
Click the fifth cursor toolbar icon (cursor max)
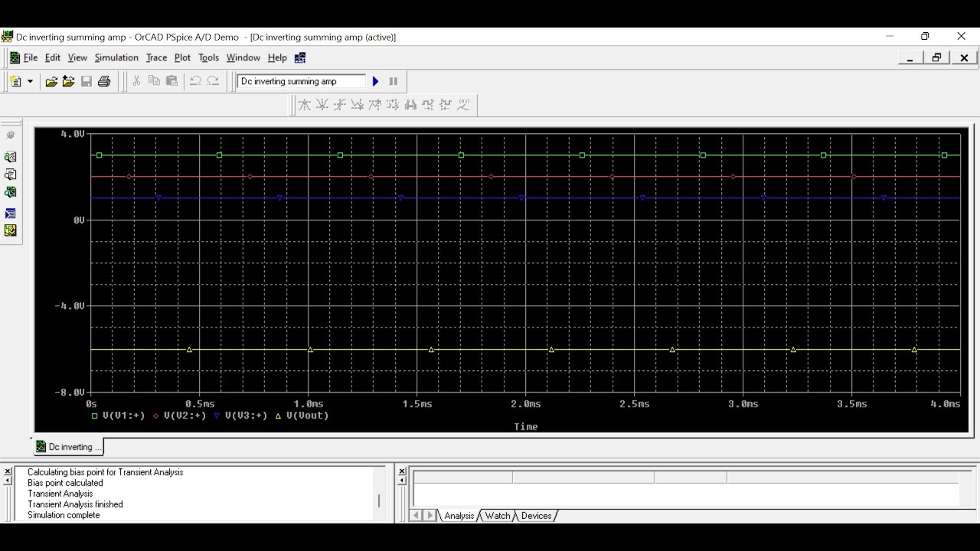tap(375, 105)
